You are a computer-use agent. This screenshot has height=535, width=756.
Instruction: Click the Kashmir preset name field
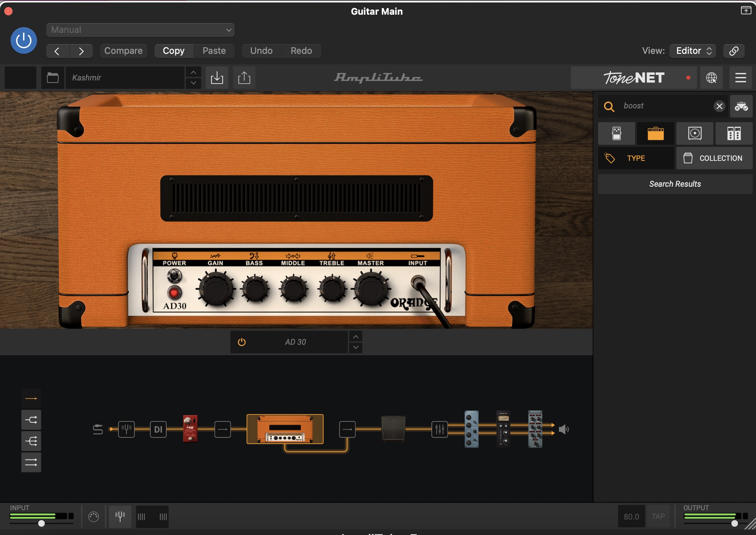[125, 78]
